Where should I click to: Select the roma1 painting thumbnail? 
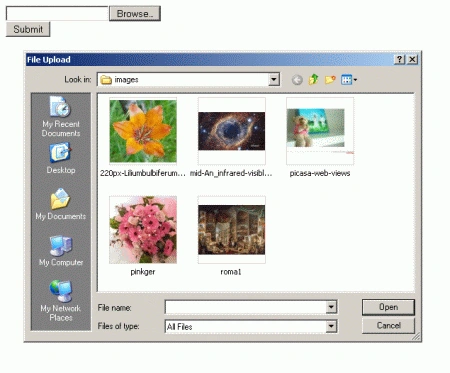point(232,230)
